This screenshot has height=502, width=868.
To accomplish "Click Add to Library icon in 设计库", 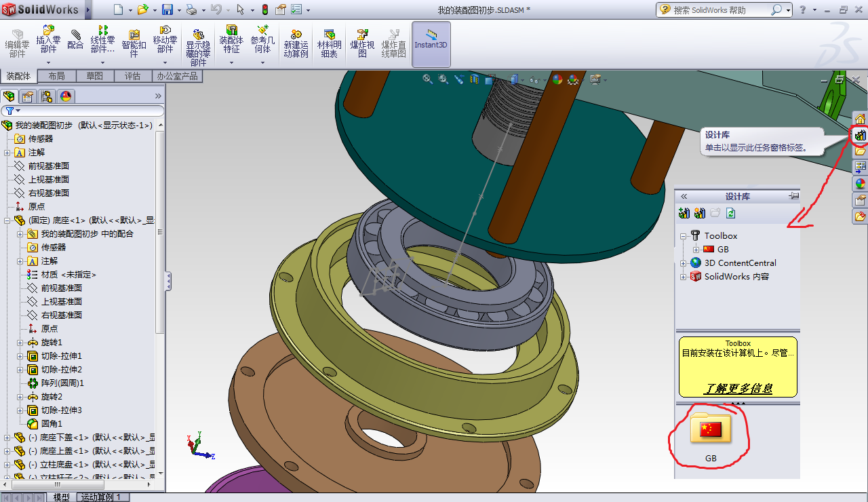I will click(684, 213).
